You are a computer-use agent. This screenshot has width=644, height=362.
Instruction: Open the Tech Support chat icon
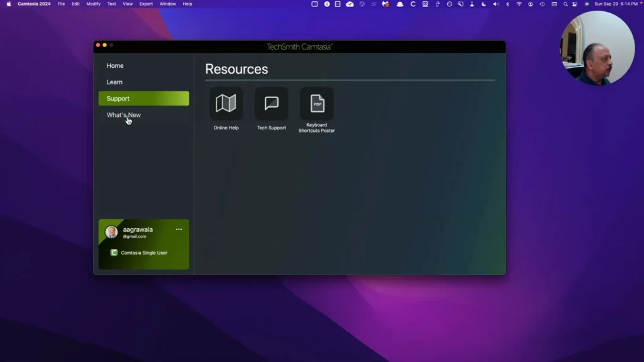[271, 104]
